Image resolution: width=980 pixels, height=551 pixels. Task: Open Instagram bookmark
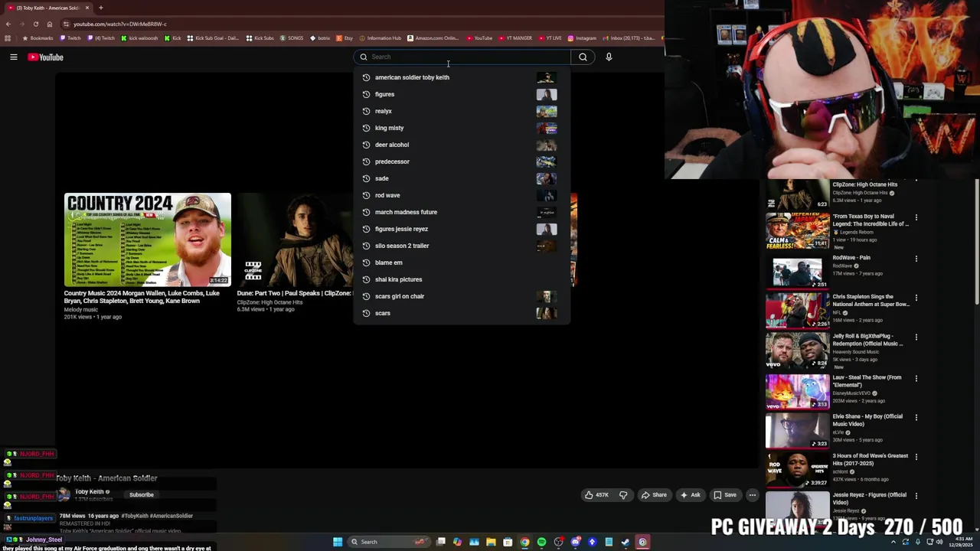click(582, 38)
